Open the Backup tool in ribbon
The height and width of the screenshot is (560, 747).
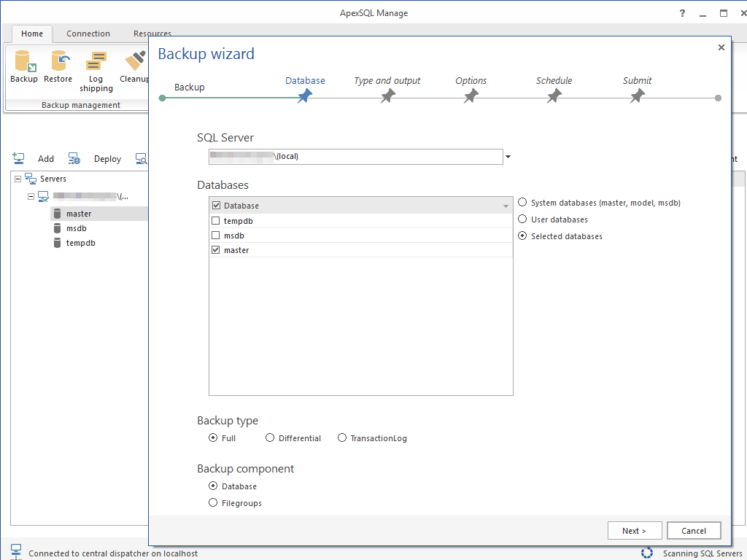pos(24,66)
